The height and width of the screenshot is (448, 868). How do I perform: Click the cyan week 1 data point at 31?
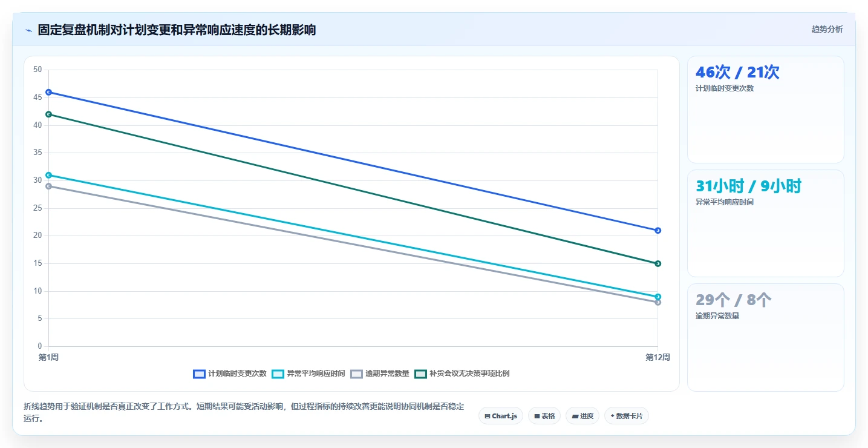pyautogui.click(x=48, y=175)
